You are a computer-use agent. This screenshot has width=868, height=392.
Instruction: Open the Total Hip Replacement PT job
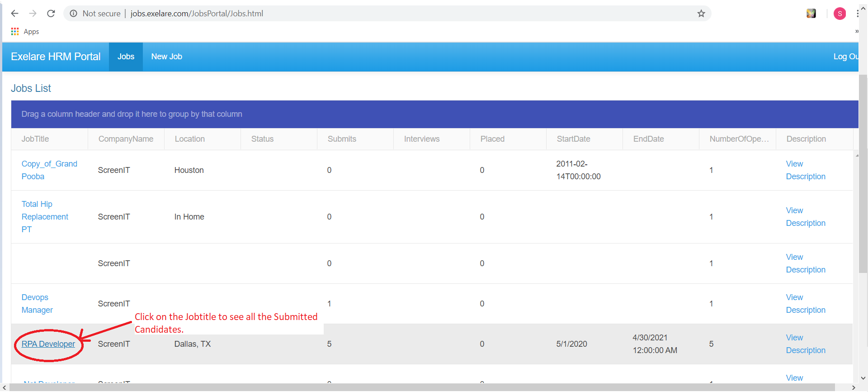click(x=45, y=217)
